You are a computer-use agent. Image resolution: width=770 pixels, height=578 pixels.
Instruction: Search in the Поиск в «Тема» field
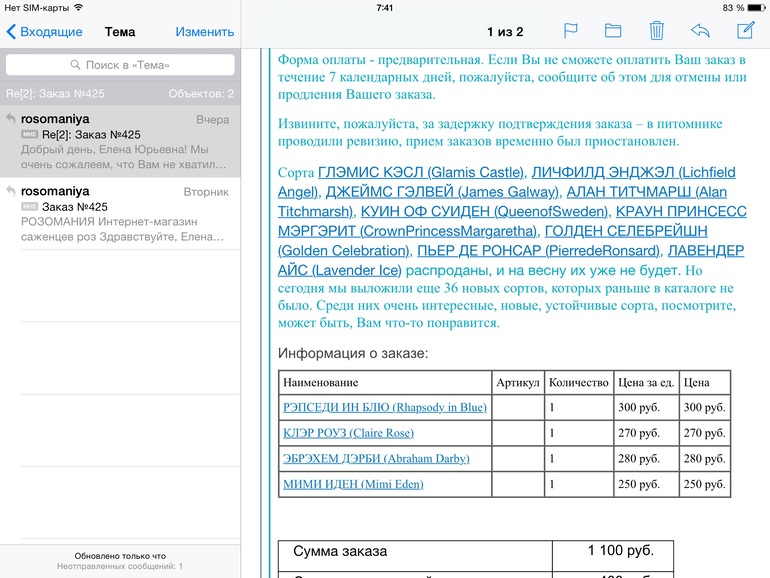(x=120, y=65)
